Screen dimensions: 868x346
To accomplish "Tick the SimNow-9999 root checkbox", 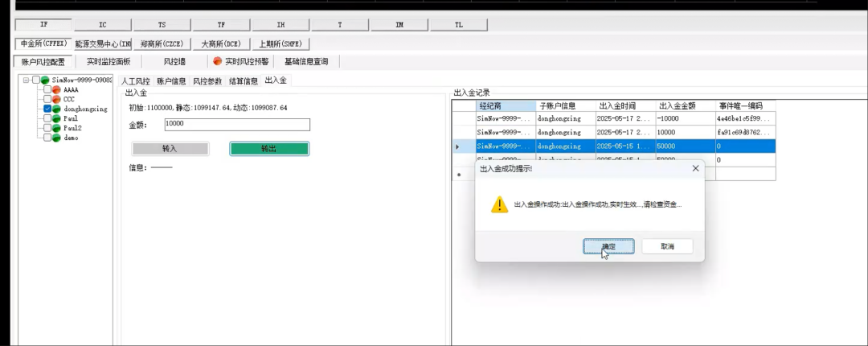I will (x=36, y=80).
